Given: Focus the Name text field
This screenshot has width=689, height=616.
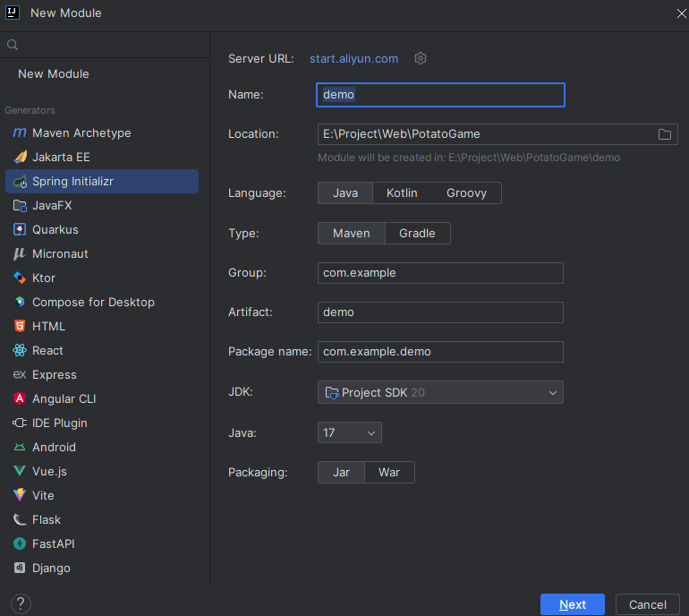Looking at the screenshot, I should 440,95.
